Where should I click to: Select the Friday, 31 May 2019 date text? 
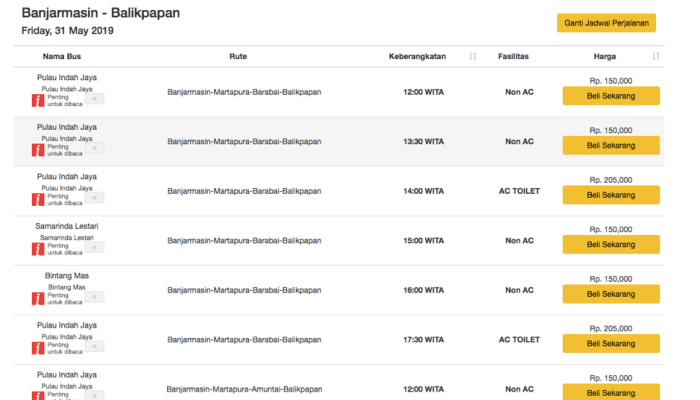coord(67,31)
